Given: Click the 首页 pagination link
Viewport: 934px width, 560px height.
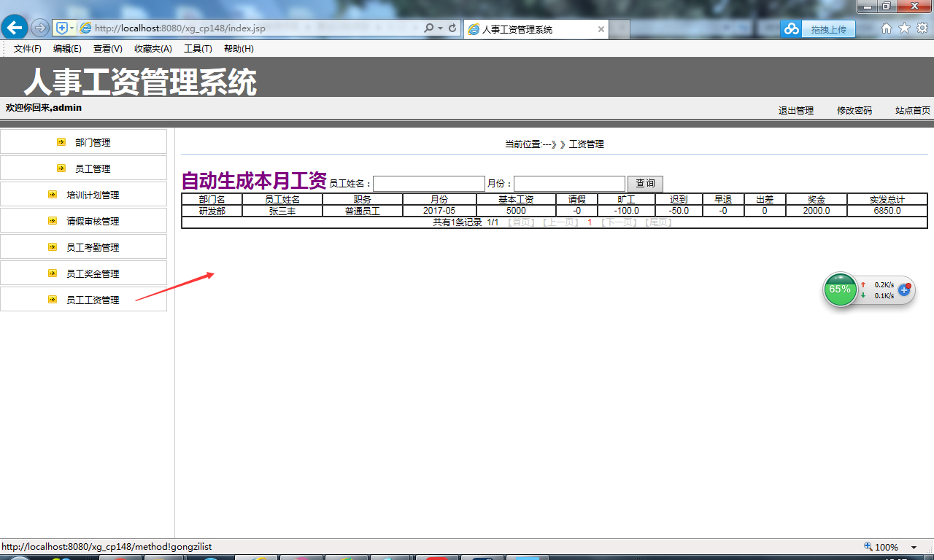Looking at the screenshot, I should (522, 222).
